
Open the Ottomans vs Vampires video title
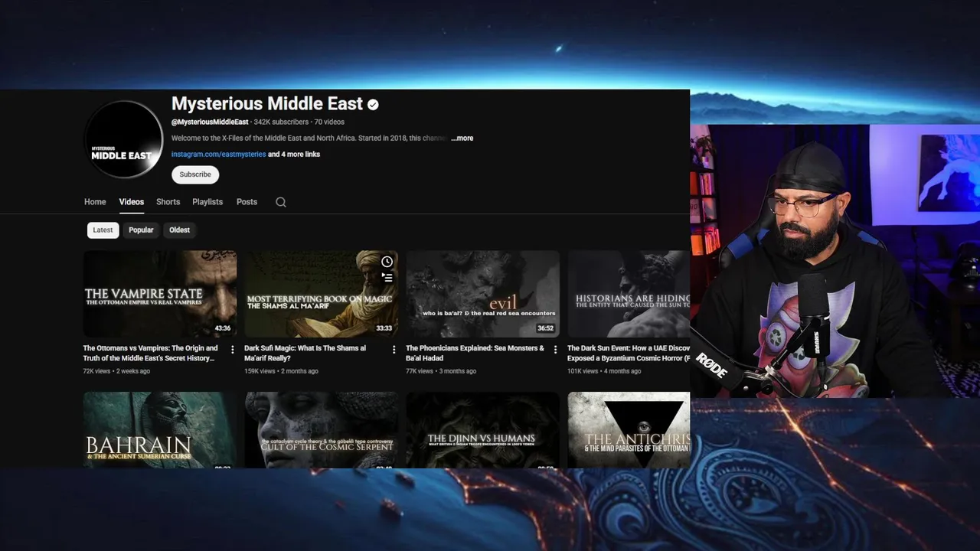pyautogui.click(x=151, y=353)
